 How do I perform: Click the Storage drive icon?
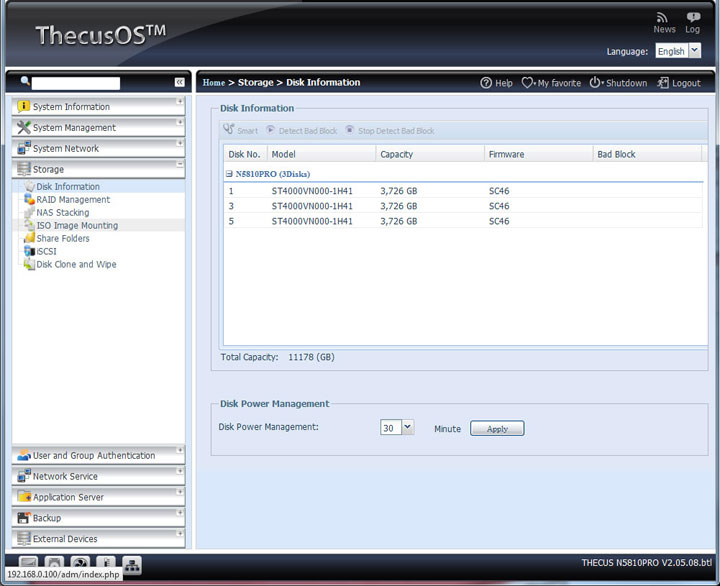tap(23, 169)
